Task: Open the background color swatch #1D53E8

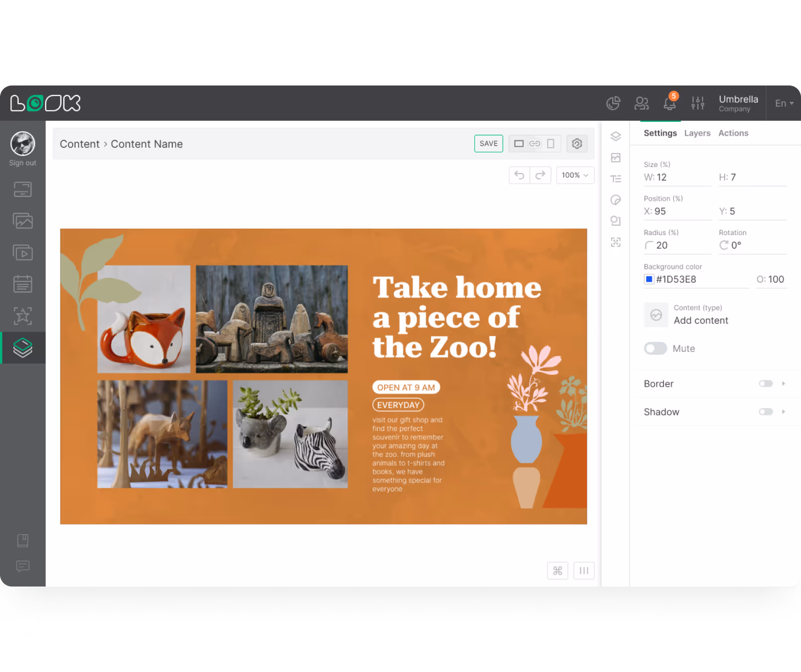Action: click(648, 279)
